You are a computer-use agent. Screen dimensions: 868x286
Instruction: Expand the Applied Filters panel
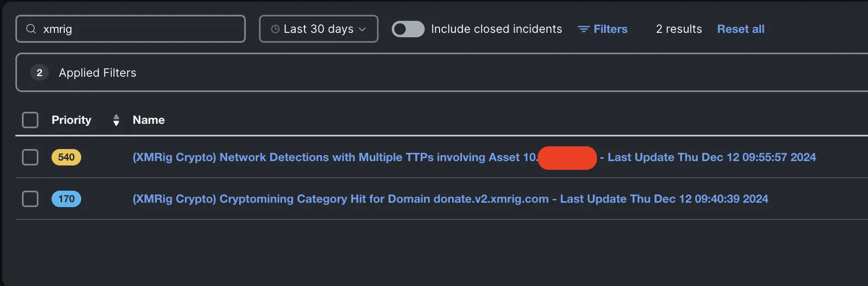(x=98, y=73)
